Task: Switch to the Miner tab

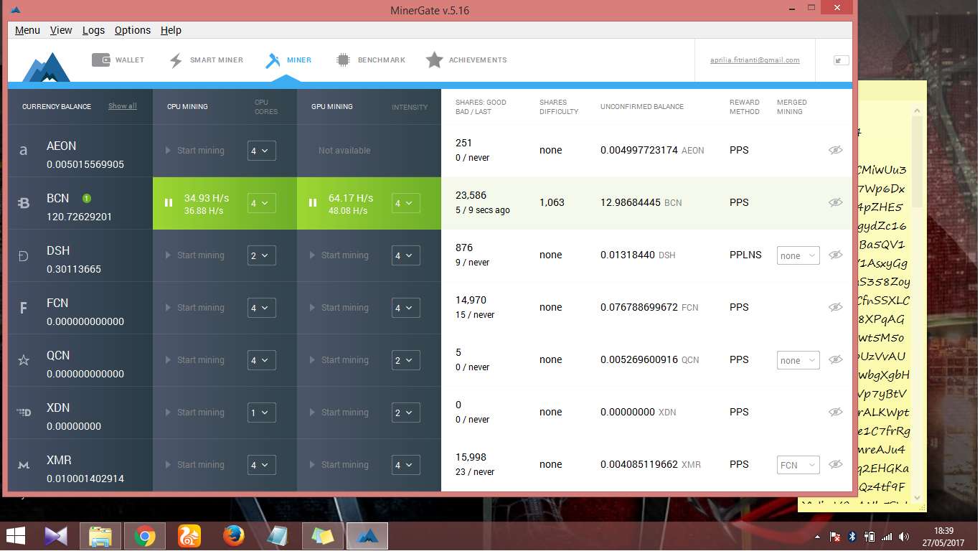Action: (x=288, y=60)
